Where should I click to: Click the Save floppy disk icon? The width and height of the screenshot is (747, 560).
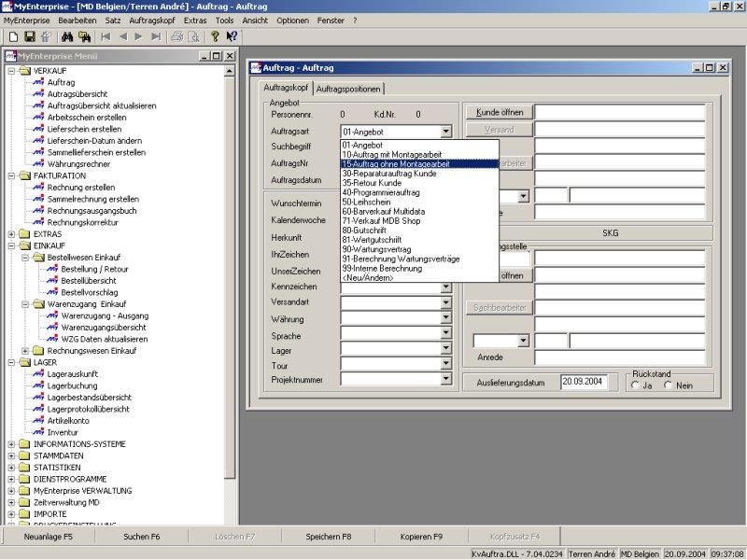point(29,36)
